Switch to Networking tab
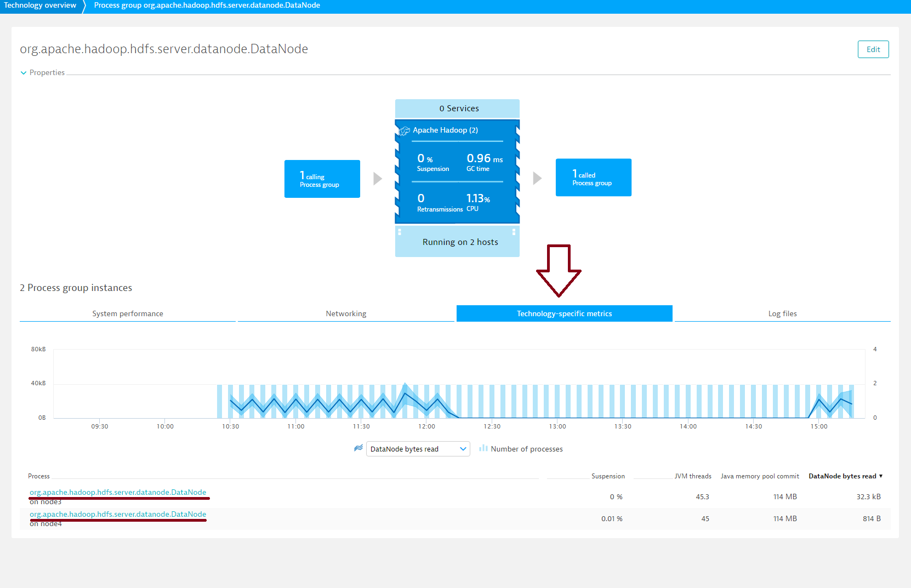The image size is (911, 588). pyautogui.click(x=346, y=313)
